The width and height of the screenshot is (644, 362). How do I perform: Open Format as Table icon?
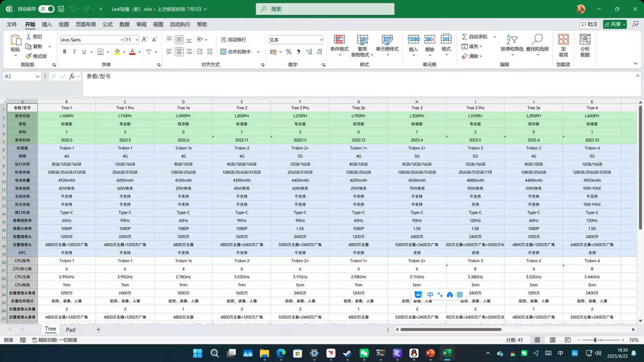pyautogui.click(x=362, y=39)
